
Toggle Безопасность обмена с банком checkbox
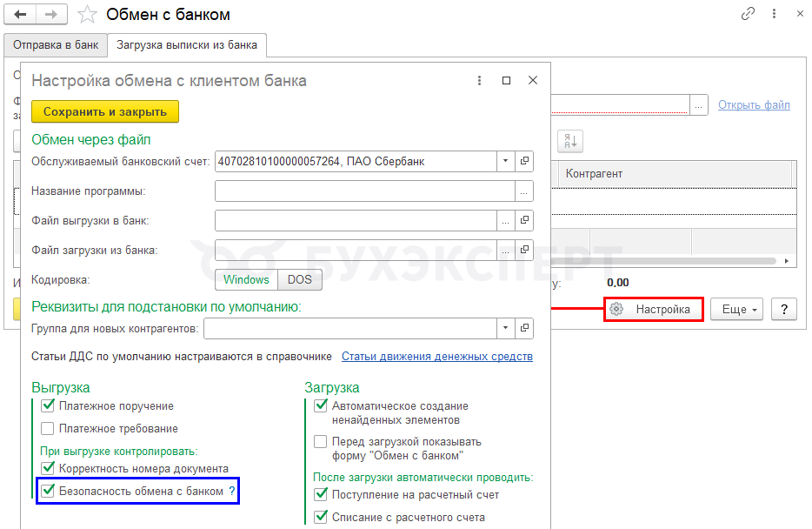48,491
